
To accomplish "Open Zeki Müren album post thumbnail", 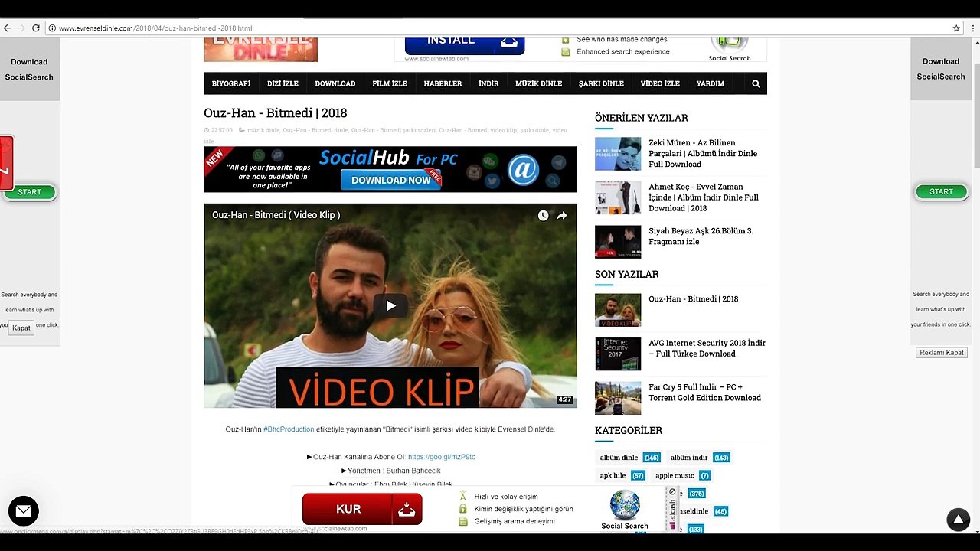I will click(618, 154).
